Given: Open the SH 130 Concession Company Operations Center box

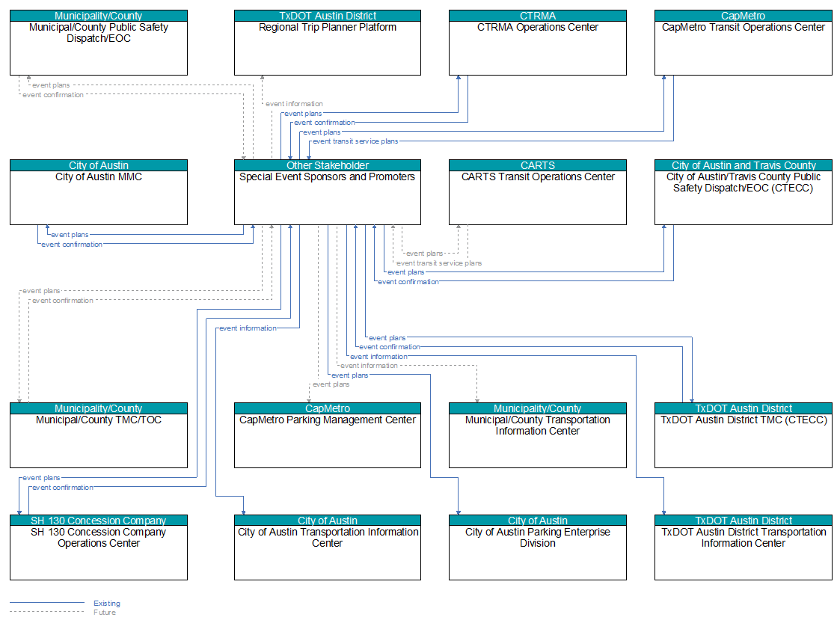Looking at the screenshot, I should point(99,547).
